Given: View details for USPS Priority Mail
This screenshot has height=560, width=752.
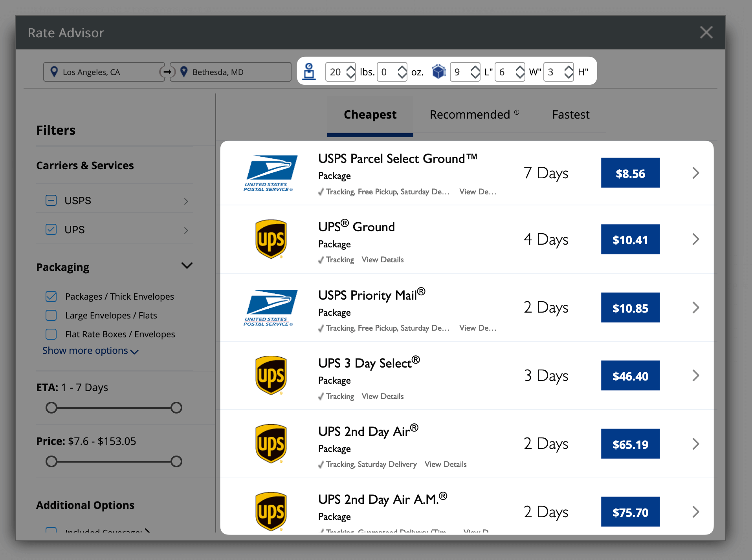Looking at the screenshot, I should [478, 328].
